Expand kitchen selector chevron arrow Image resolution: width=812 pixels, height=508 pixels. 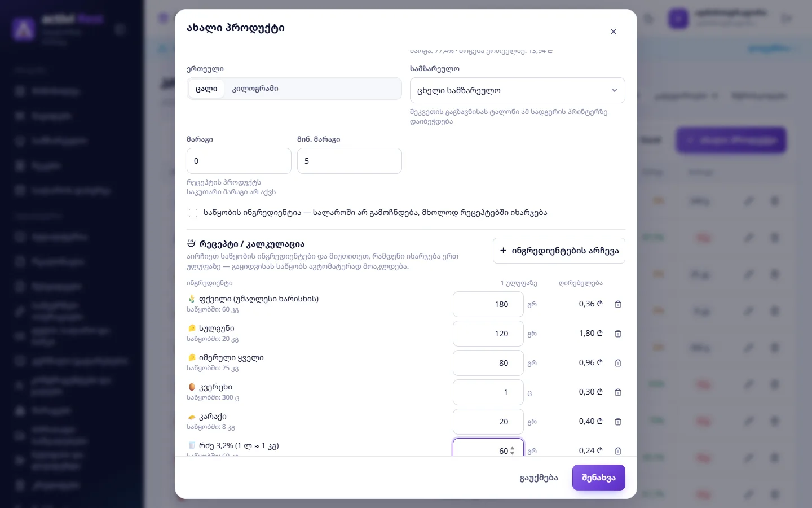pyautogui.click(x=615, y=90)
